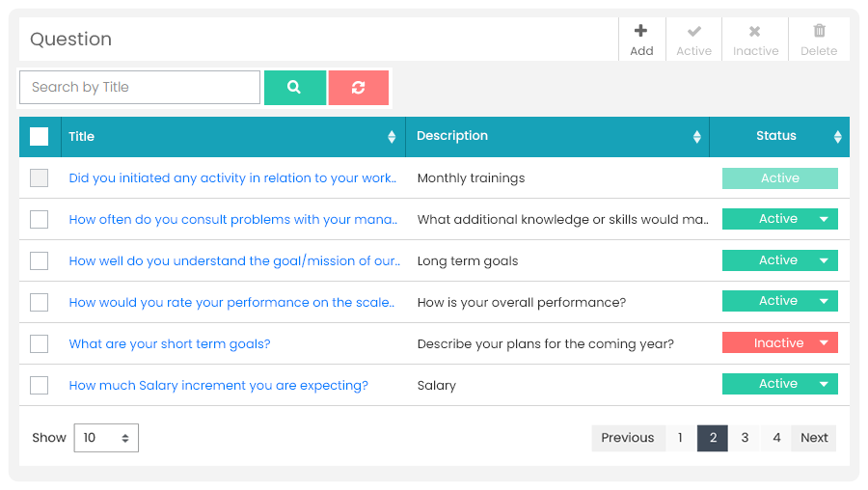Click the red refresh reset button
Image resolution: width=868 pixels, height=490 pixels.
tap(359, 88)
